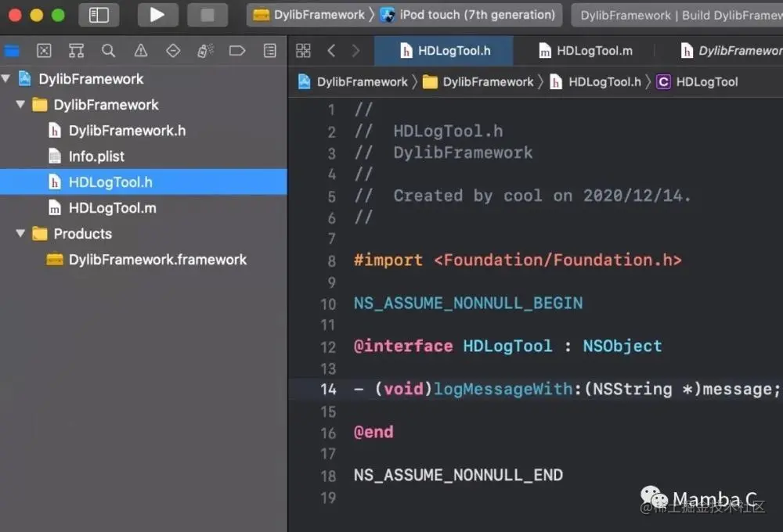Collapse the DylibFramework group folder
Viewport: 783px width, 532px height.
[x=20, y=104]
